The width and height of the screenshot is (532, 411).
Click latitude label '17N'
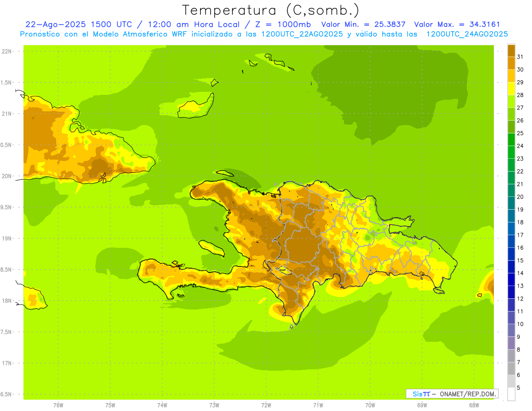point(6,363)
